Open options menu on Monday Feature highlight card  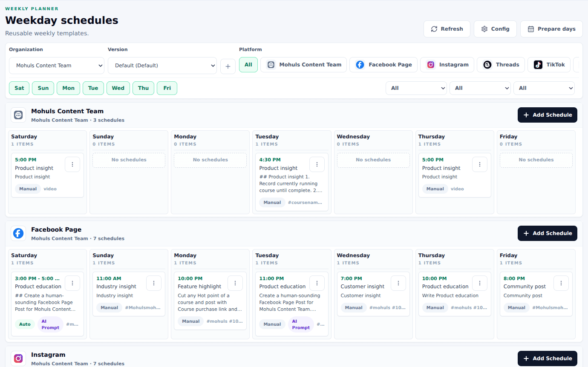(x=235, y=283)
